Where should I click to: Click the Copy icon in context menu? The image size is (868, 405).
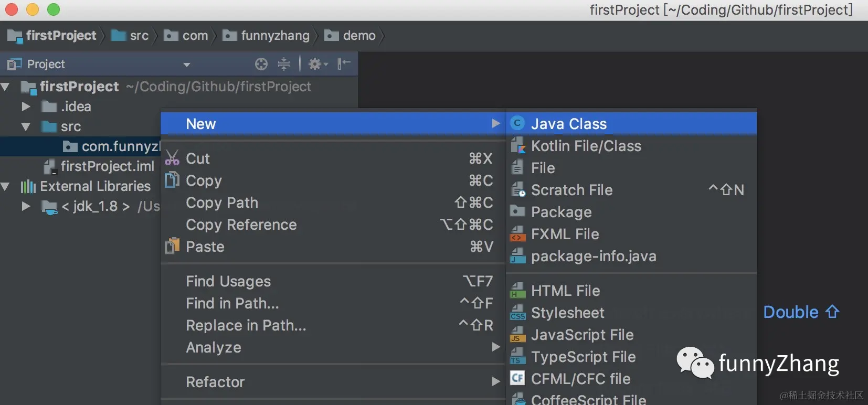coord(172,180)
